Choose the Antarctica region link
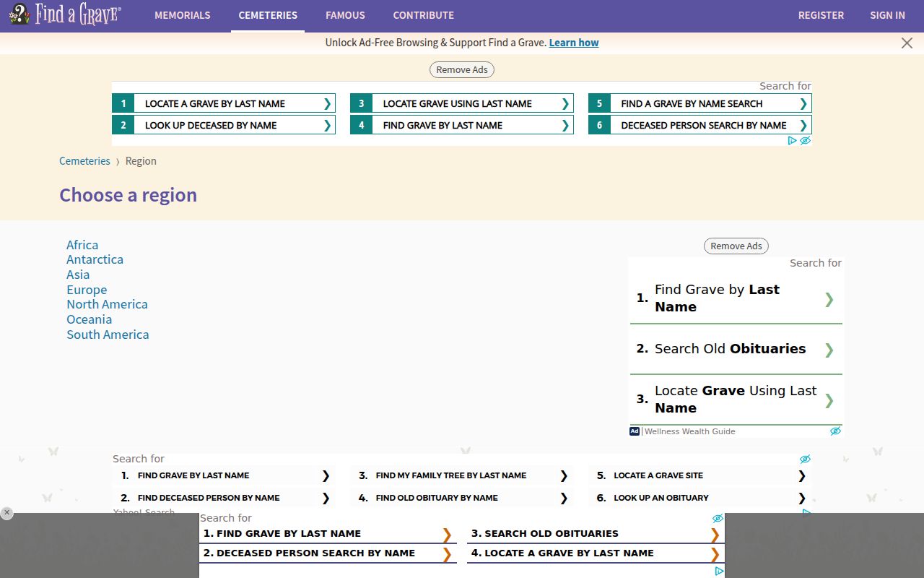Screen dimensions: 924x578 [x=95, y=259]
